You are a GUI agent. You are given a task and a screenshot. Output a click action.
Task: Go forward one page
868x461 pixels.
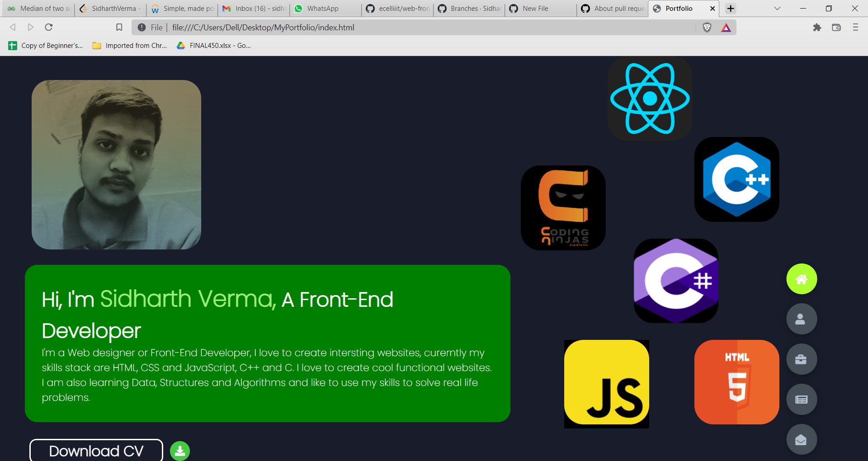30,28
